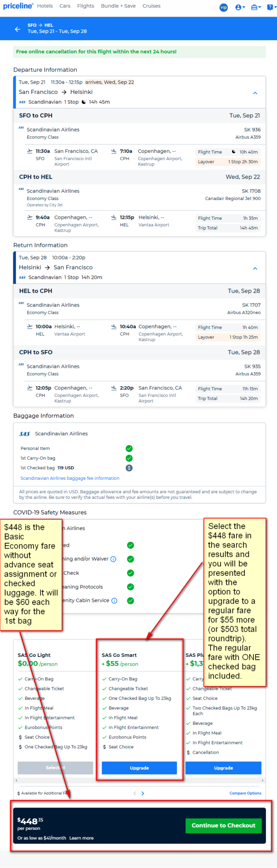
Task: Open the account profile icon menu
Action: (x=240, y=7)
